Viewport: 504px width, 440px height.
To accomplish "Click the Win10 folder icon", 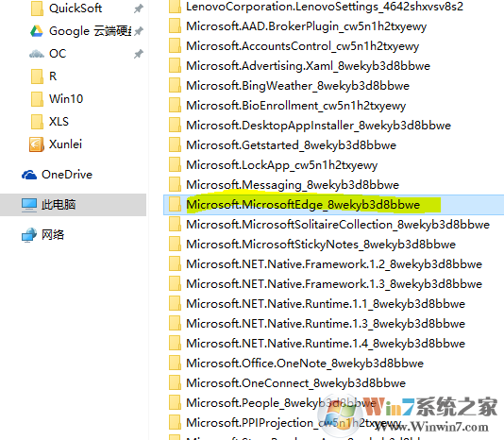I will 37,99.
